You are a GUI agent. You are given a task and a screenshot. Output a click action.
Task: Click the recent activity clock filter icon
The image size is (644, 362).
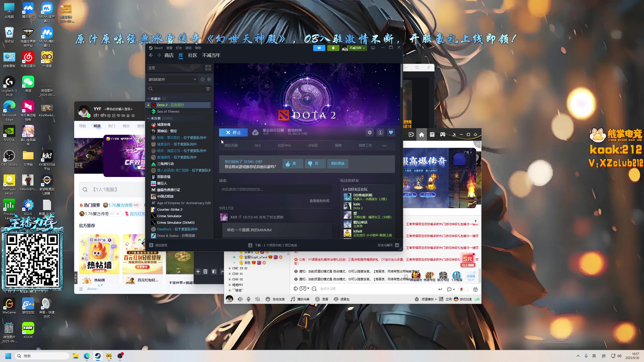click(x=203, y=79)
